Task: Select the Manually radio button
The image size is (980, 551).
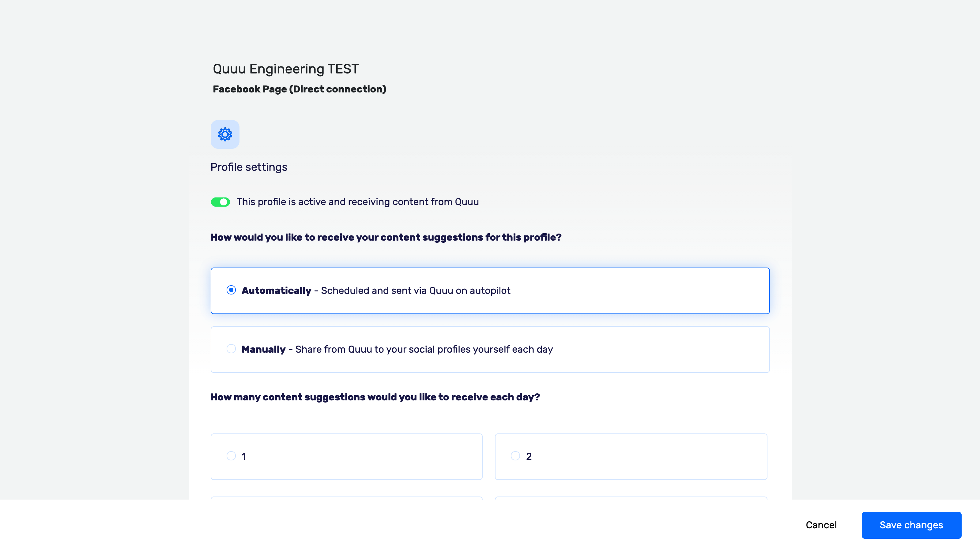Action: [231, 348]
